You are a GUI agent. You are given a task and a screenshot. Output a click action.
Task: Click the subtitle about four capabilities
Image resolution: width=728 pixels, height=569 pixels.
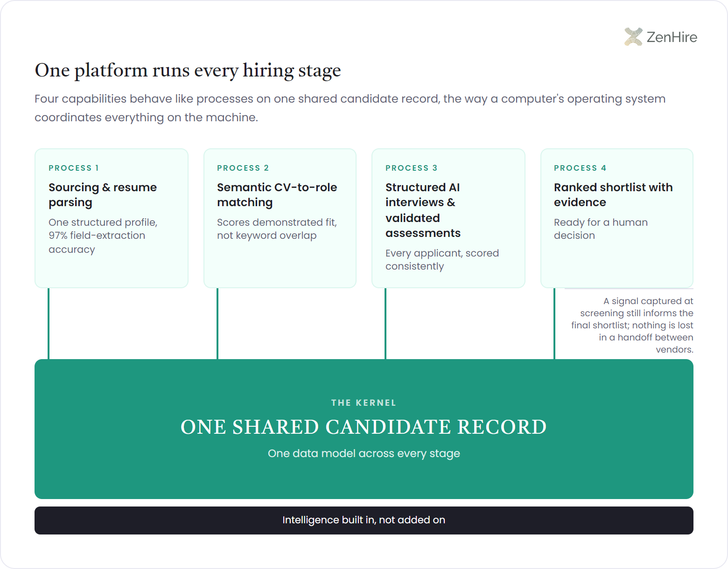pos(350,108)
